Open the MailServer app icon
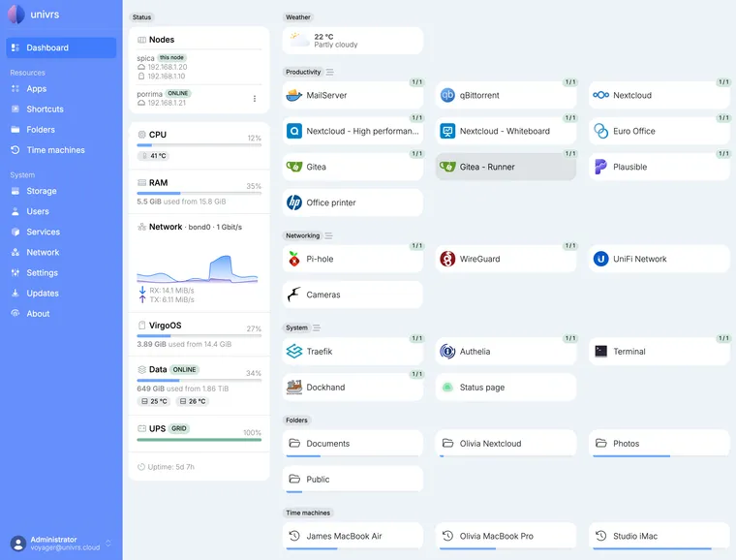 point(293,95)
